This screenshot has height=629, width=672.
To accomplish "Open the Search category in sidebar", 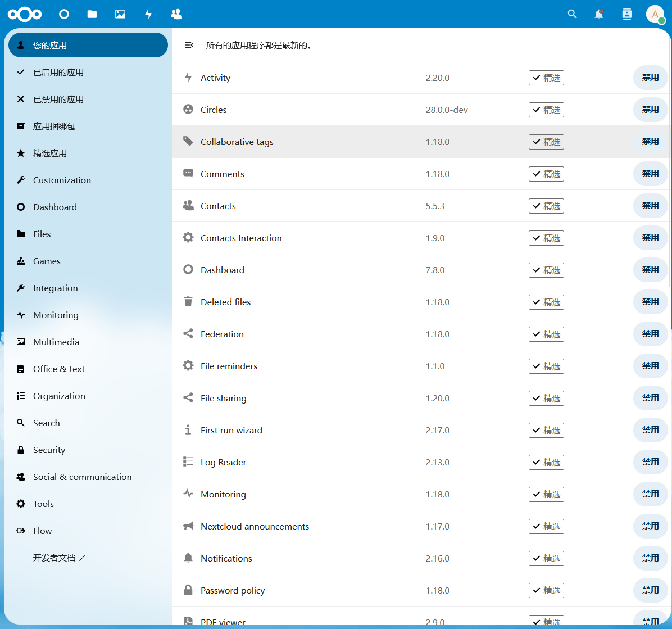I will coord(88,423).
